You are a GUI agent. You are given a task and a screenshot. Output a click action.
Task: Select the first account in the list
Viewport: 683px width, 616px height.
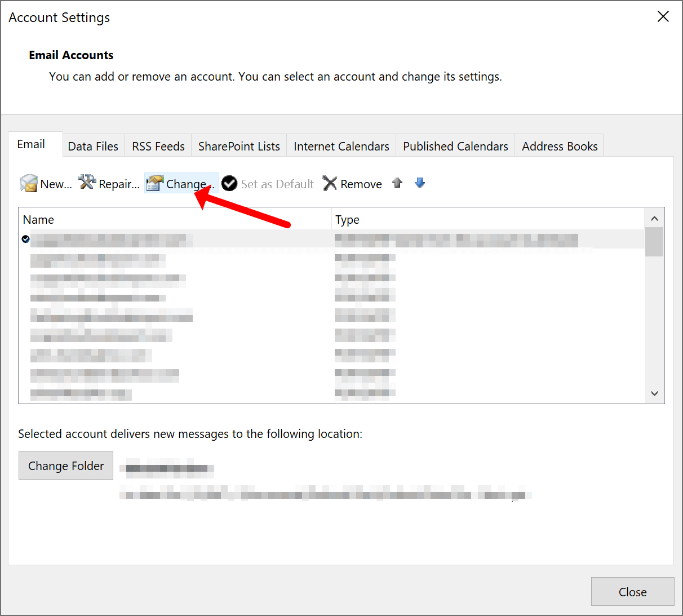[169, 240]
